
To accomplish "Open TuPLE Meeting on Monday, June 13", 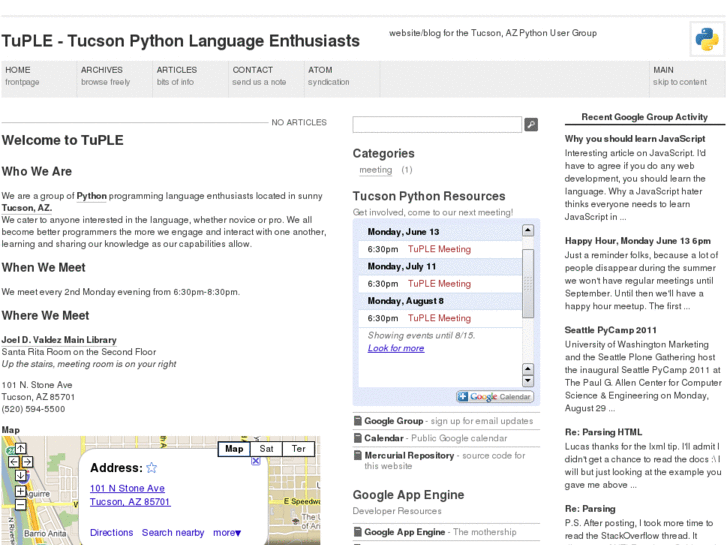I will (439, 249).
